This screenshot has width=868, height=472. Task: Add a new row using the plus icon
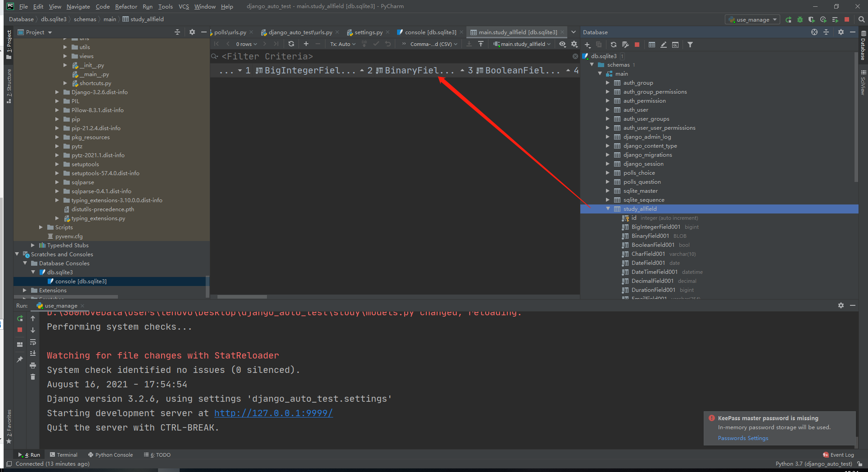click(306, 44)
